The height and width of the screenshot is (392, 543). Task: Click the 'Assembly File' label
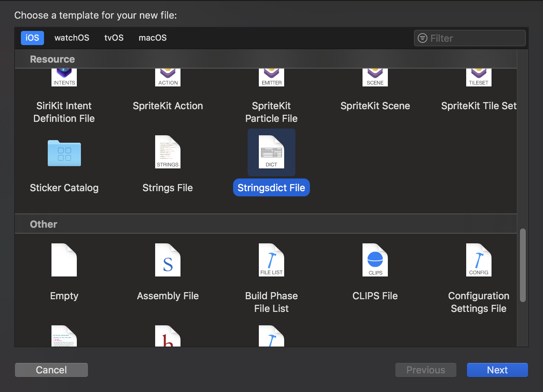(x=168, y=296)
